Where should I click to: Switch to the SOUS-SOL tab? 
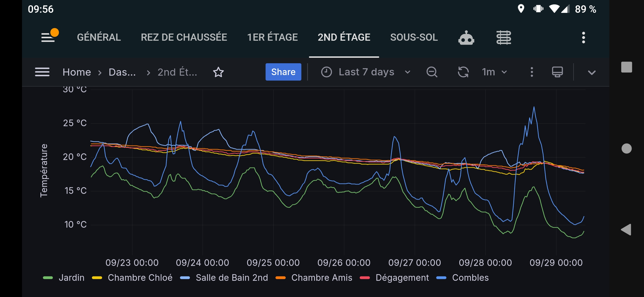click(x=414, y=37)
